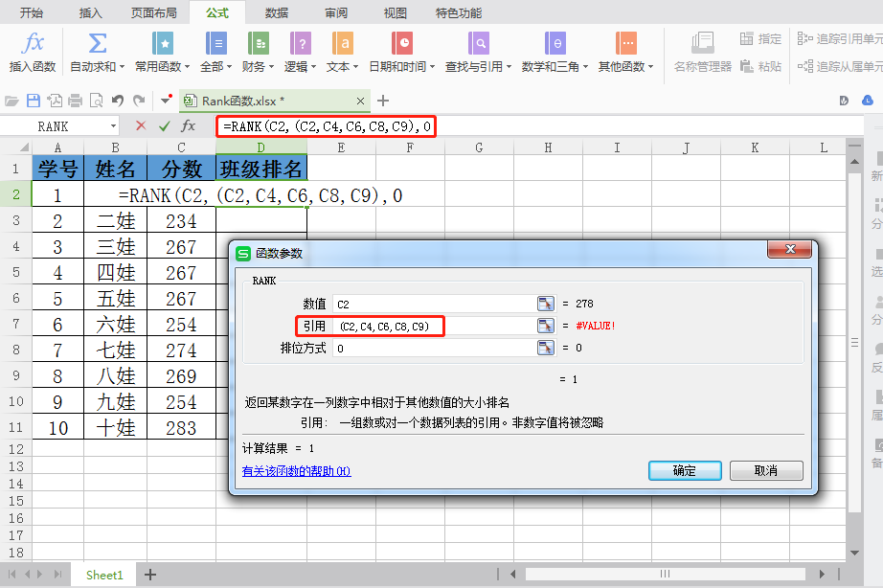Click the range selector beside 排位方式 field

click(x=545, y=349)
